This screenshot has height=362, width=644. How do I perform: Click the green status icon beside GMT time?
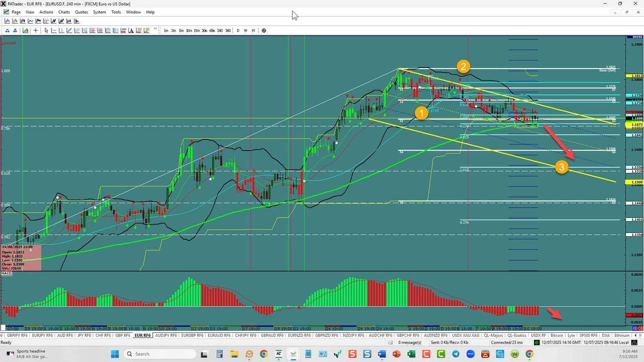pos(537,342)
